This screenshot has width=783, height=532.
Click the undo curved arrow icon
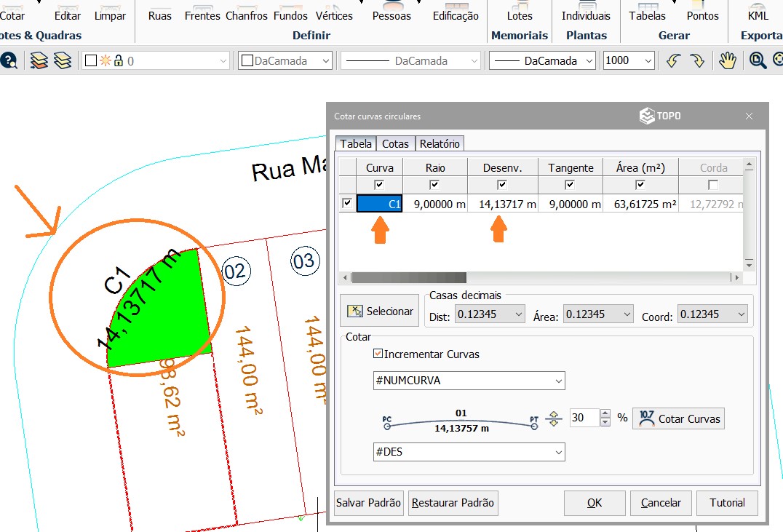coord(673,61)
